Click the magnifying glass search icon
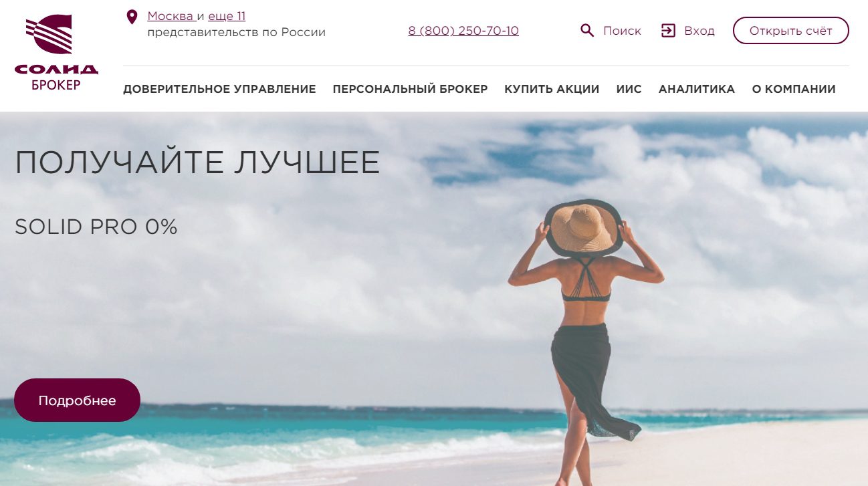This screenshot has width=868, height=486. coord(587,31)
